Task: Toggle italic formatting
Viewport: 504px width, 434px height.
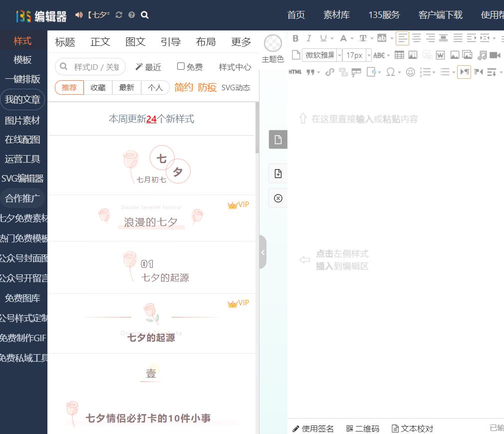Action: click(x=308, y=38)
